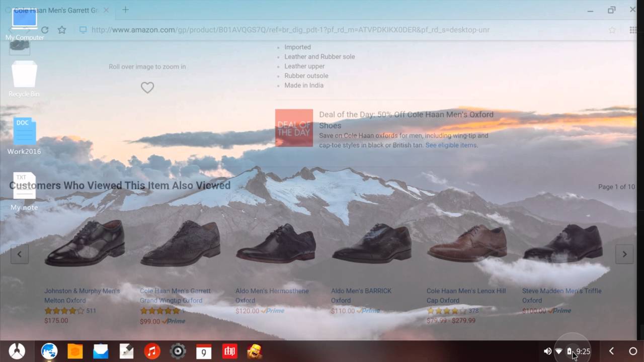Open the Recycle Bin desktop icon
Viewport: 644px width, 362px height.
point(24,79)
